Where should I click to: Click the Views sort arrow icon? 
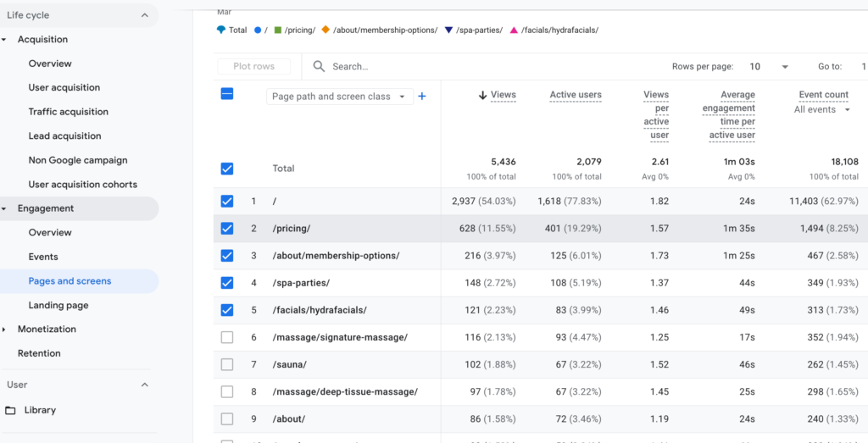pyautogui.click(x=482, y=96)
